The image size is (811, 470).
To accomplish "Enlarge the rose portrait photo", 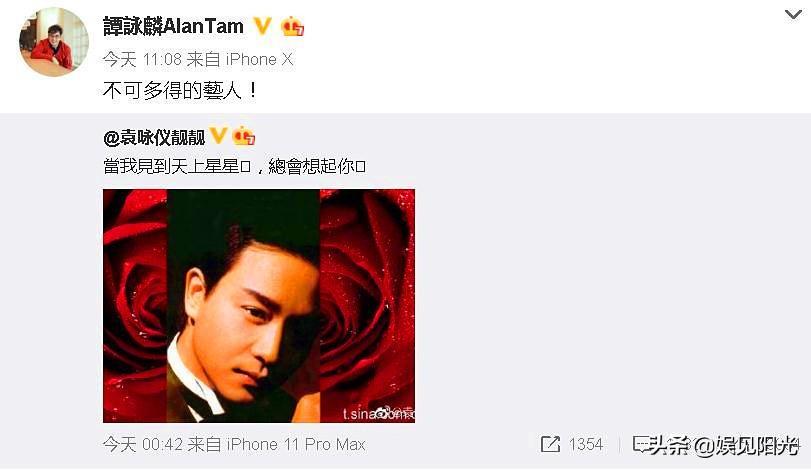I will tap(259, 306).
